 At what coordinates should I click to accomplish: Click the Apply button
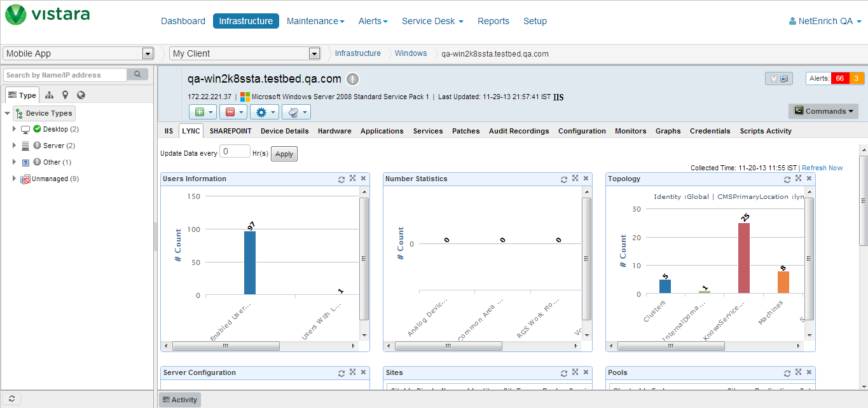tap(284, 154)
